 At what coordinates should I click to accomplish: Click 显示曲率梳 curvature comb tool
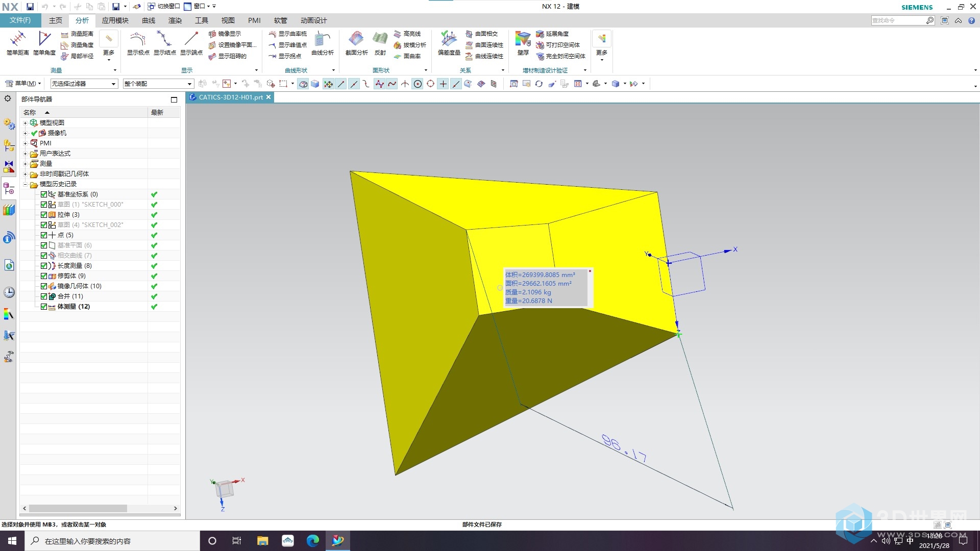tap(288, 34)
